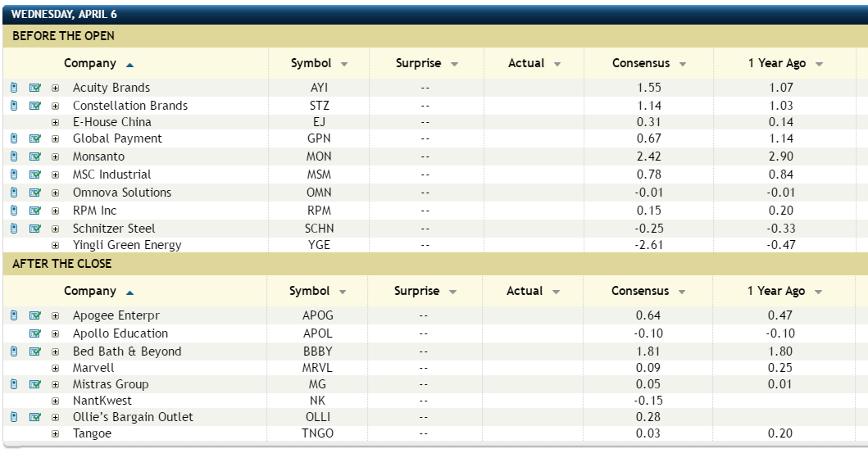The image size is (868, 458).
Task: Click the phone icon beside Mistras Group
Action: (14, 384)
